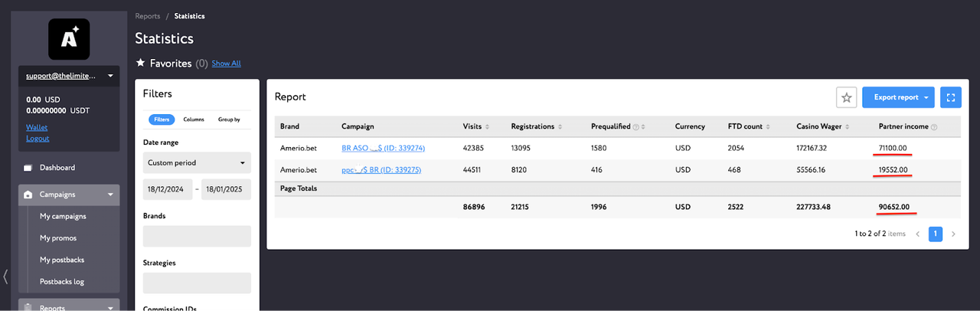Click the Wallet link
Image resolution: width=980 pixels, height=311 pixels.
point(37,128)
